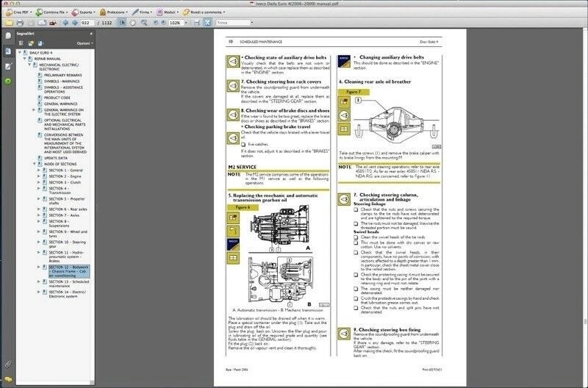
Task: Open the Trova search options dropdown
Action: 251,23
